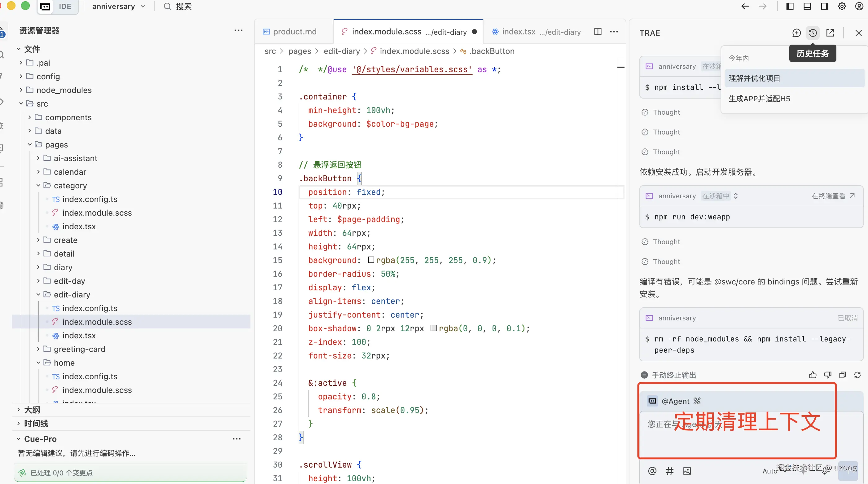The image size is (868, 484).
Task: Start a new chat in TRAE panel
Action: [x=796, y=33]
